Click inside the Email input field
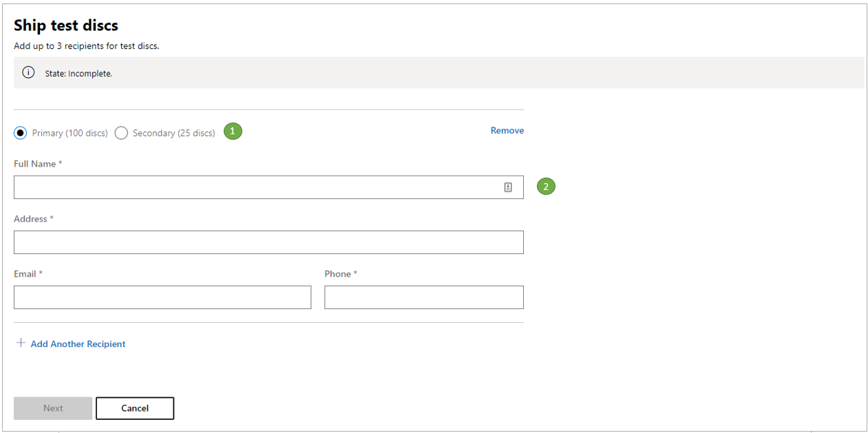This screenshot has height=433, width=868. tap(162, 297)
